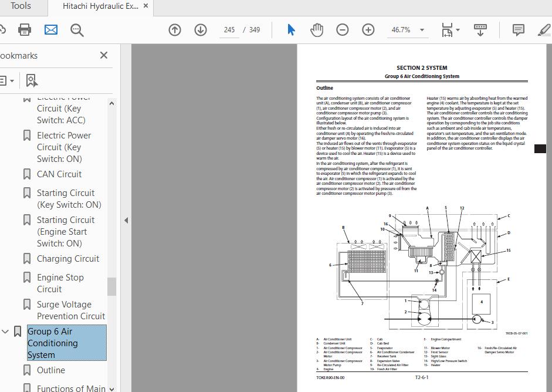This screenshot has height=392, width=552.
Task: Expand the Functions of Main bookmark chevron
Action: point(111,388)
